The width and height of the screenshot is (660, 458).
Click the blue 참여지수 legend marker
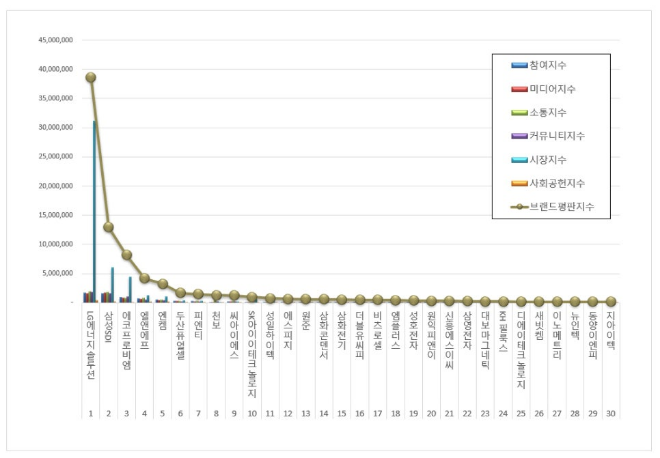[x=520, y=65]
